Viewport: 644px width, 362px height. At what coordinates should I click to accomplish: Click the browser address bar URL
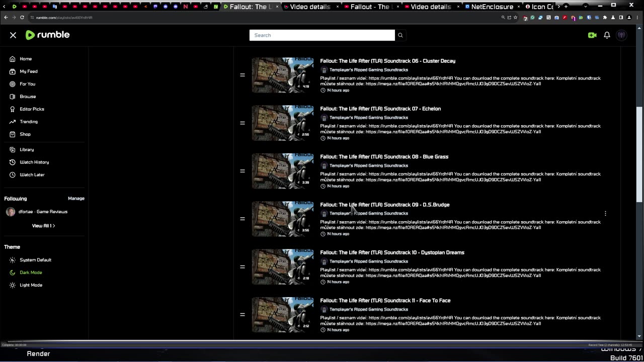point(64,18)
